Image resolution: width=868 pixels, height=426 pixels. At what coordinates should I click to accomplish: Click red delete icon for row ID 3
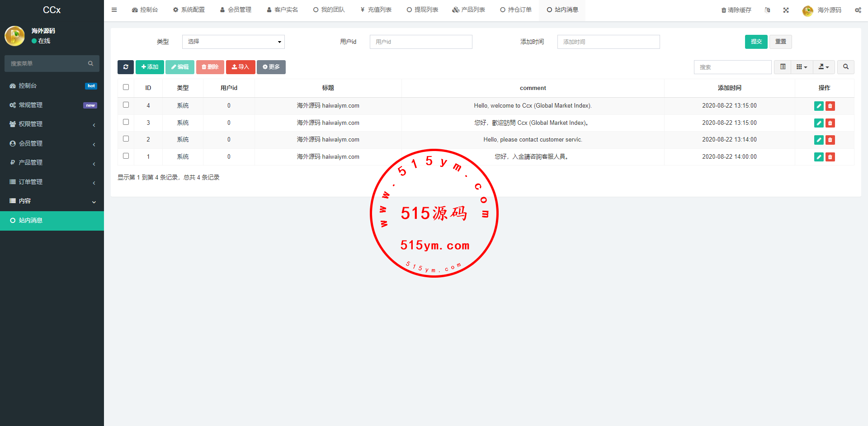click(x=830, y=123)
